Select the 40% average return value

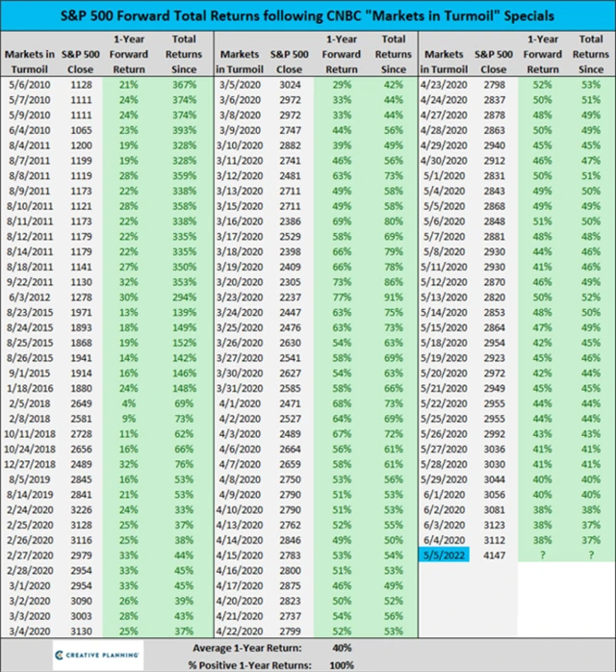(x=343, y=646)
